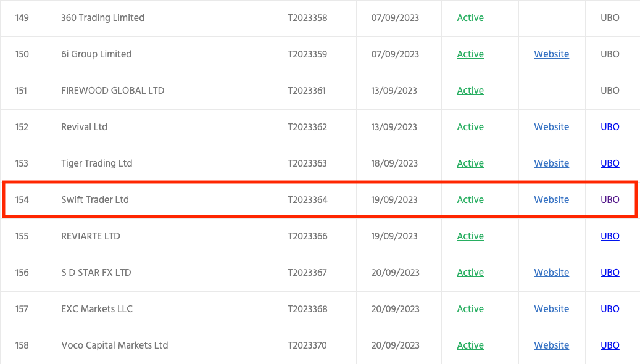Open Website link for Tiger Trading Ltd
The image size is (640, 364).
pos(551,163)
